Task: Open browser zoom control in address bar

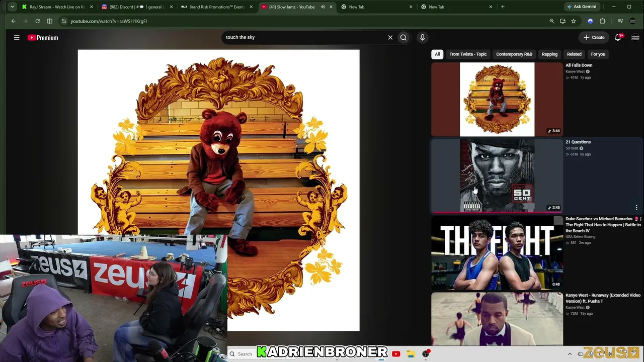Action: click(552, 21)
